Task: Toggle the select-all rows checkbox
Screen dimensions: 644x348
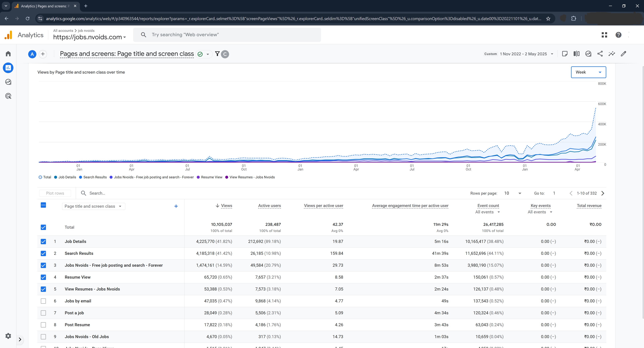Action: coord(43,205)
